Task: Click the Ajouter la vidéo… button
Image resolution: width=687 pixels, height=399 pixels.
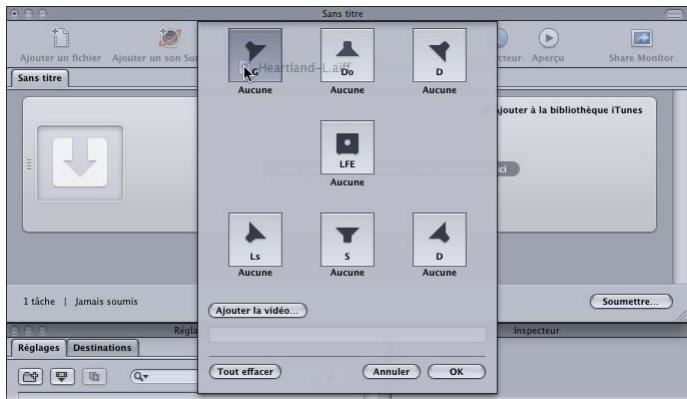Action: (x=258, y=311)
